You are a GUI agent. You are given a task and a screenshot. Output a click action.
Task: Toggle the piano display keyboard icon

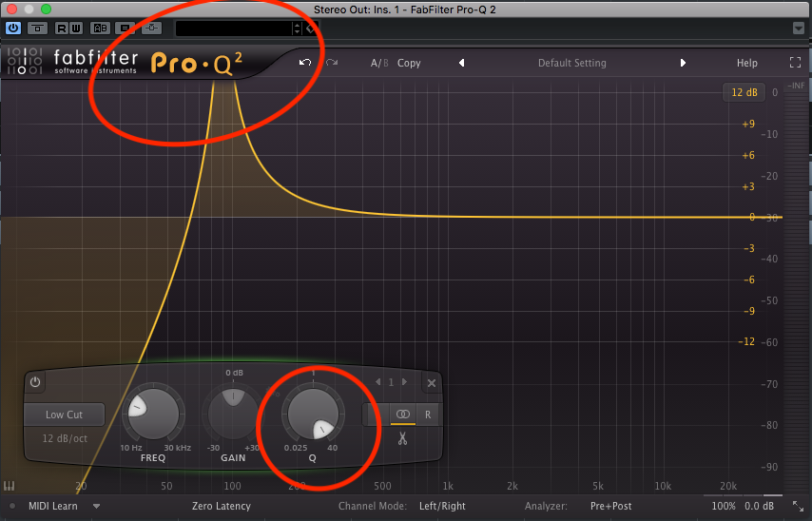coord(10,486)
